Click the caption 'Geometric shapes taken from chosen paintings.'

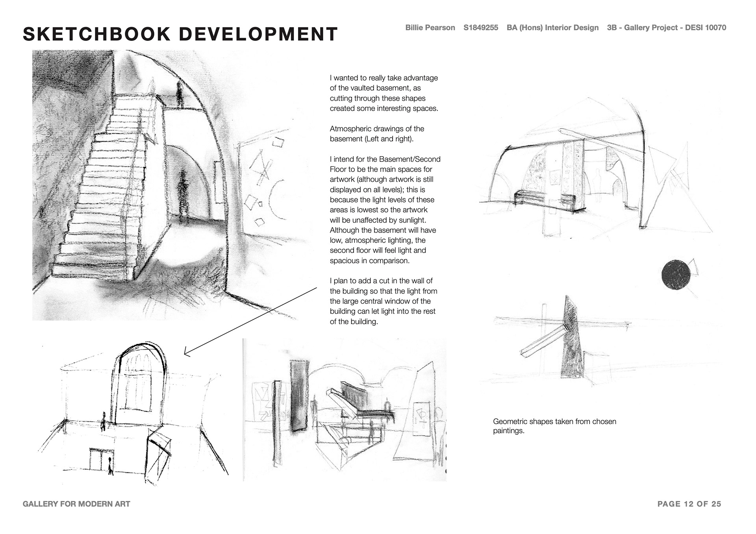pyautogui.click(x=554, y=426)
